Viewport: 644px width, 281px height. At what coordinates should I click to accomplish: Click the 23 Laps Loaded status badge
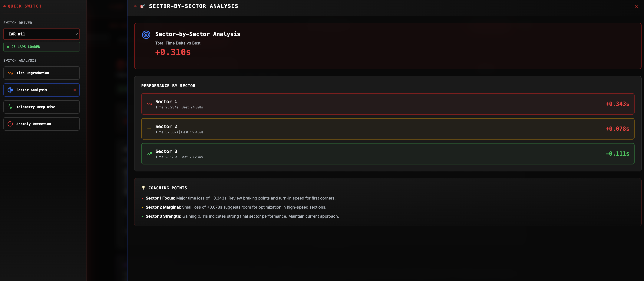41,47
